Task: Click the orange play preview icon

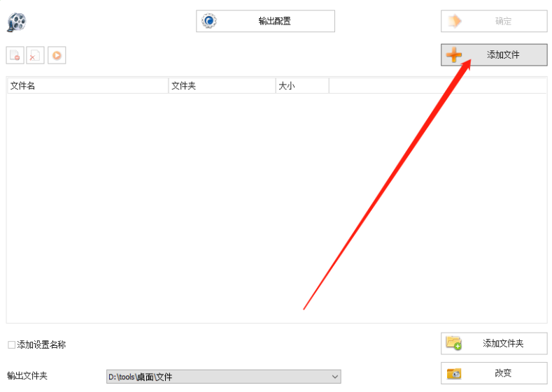Action: click(57, 55)
